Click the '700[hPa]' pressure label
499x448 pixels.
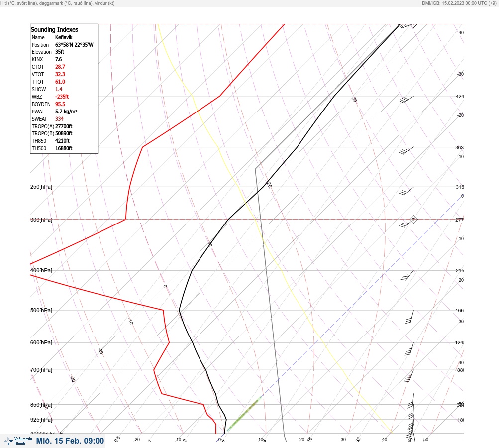click(41, 370)
